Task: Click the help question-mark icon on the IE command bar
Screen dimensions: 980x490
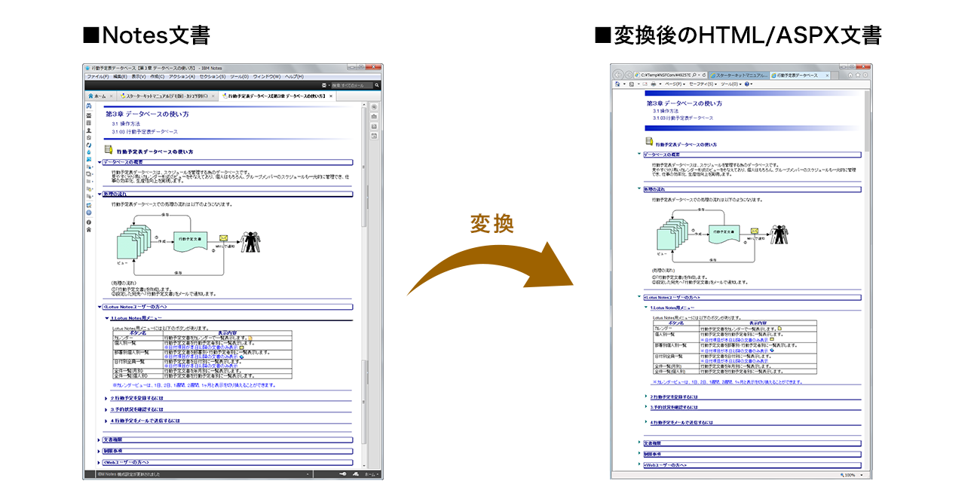Action: [747, 84]
